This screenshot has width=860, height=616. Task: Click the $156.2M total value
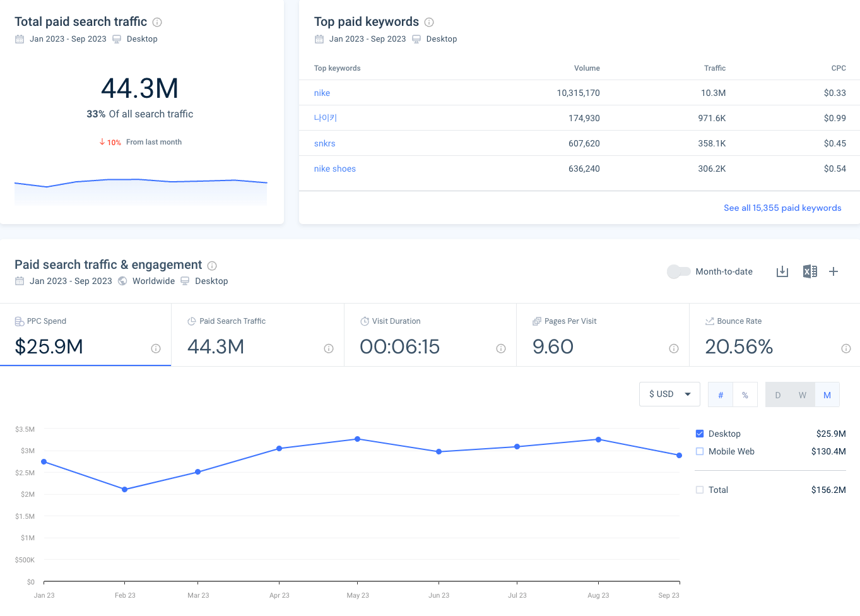tap(828, 490)
